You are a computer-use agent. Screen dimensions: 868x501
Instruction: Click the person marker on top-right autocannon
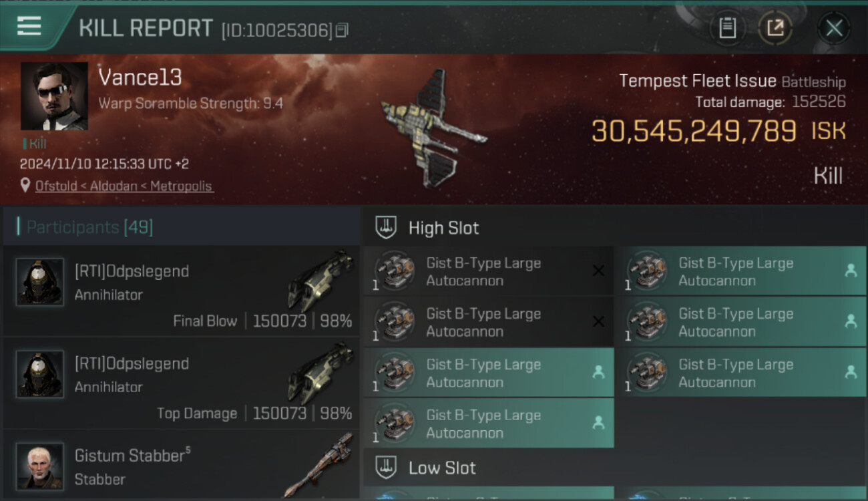[x=851, y=271]
